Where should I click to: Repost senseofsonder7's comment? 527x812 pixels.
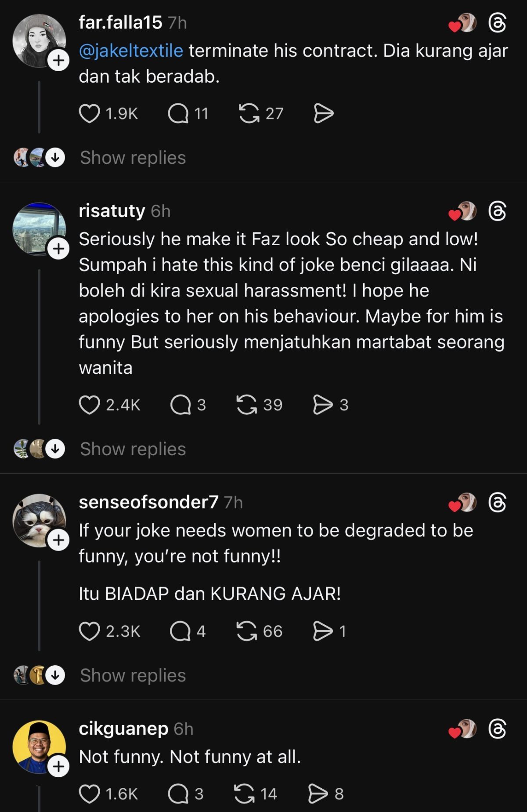click(x=246, y=631)
